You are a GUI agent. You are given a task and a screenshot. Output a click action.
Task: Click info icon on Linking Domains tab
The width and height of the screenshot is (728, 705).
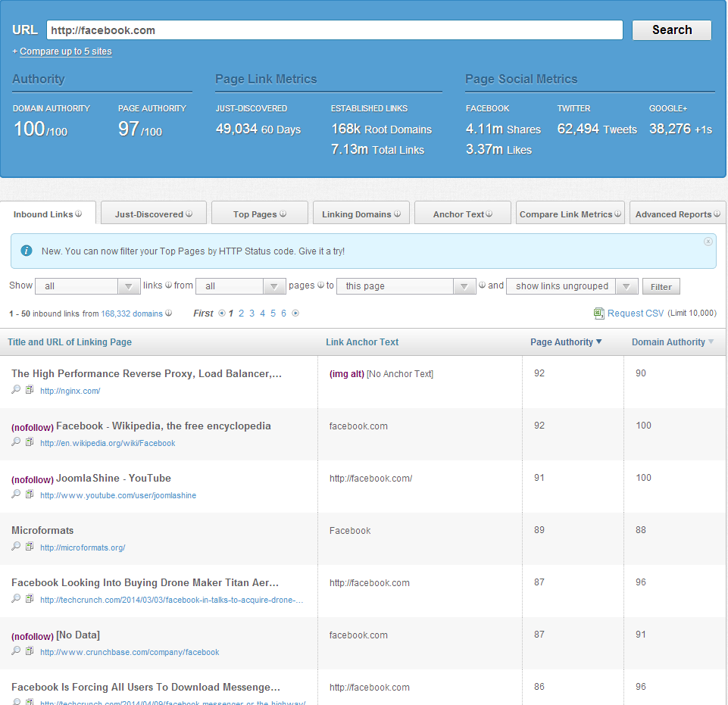click(x=398, y=214)
